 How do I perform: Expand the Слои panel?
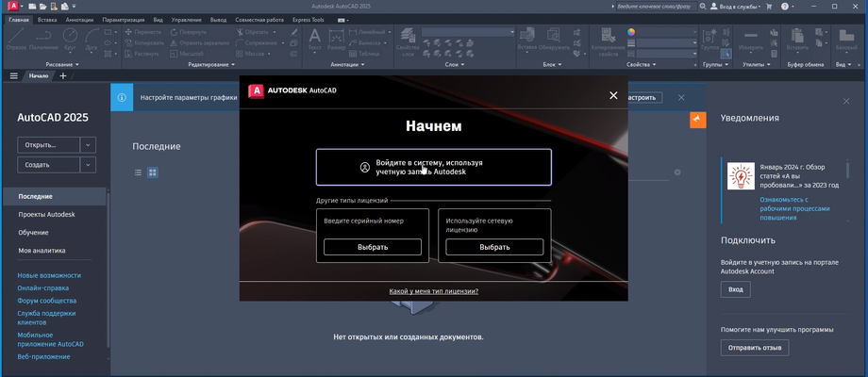point(455,65)
